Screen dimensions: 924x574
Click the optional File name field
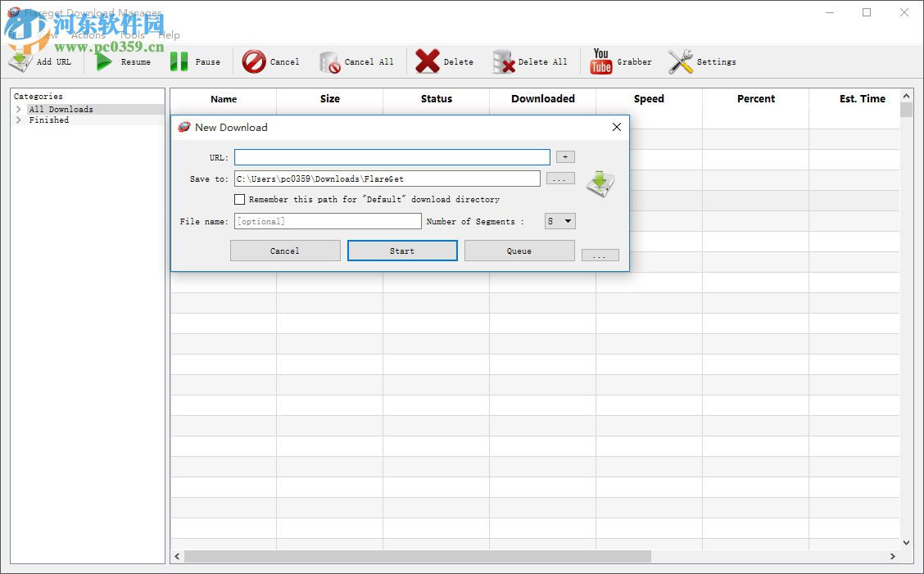click(x=328, y=221)
